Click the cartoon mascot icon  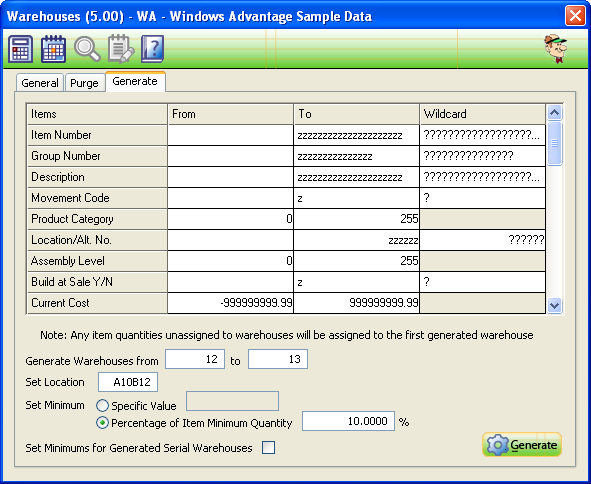[x=556, y=49]
